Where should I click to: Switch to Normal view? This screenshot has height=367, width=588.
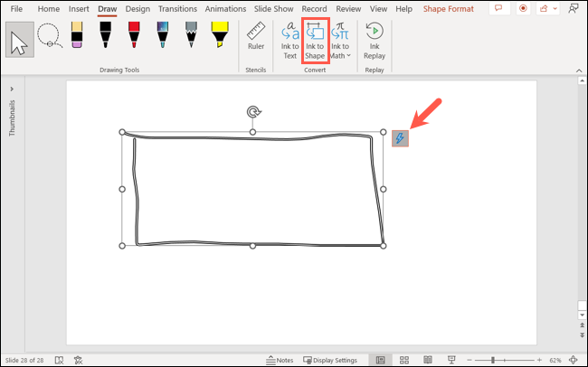(x=380, y=361)
